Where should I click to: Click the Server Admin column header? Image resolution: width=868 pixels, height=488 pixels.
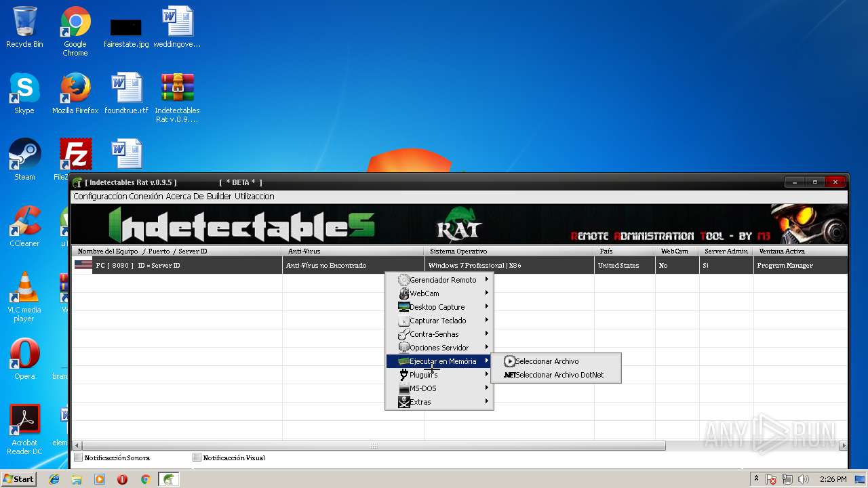[726, 251]
